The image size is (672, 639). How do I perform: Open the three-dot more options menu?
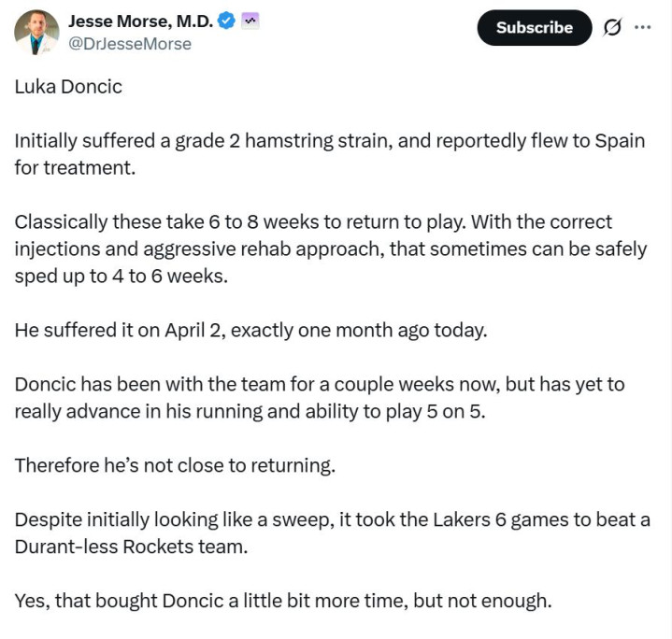pyautogui.click(x=642, y=27)
